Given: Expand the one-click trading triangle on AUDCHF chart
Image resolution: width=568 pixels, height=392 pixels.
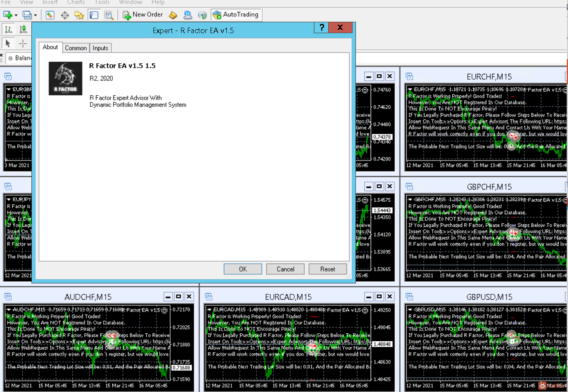Looking at the screenshot, I should 9,309.
